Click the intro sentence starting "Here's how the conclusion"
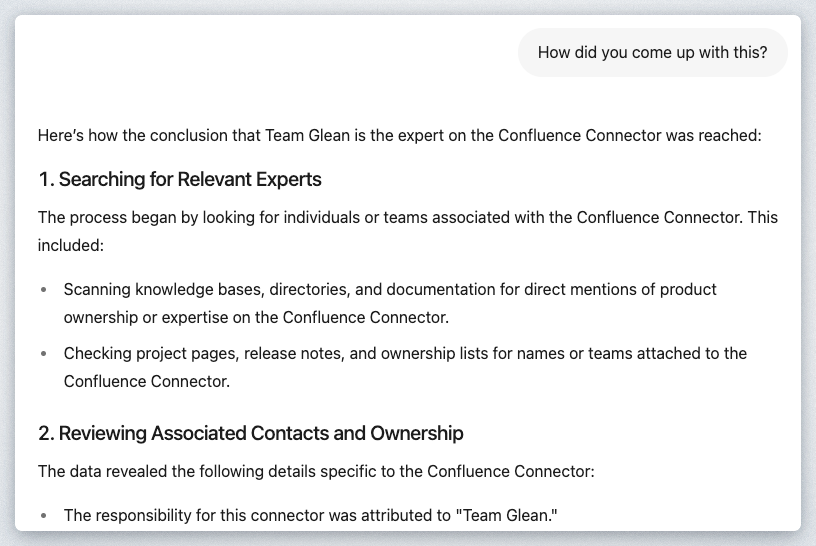Image resolution: width=816 pixels, height=546 pixels. pos(399,135)
